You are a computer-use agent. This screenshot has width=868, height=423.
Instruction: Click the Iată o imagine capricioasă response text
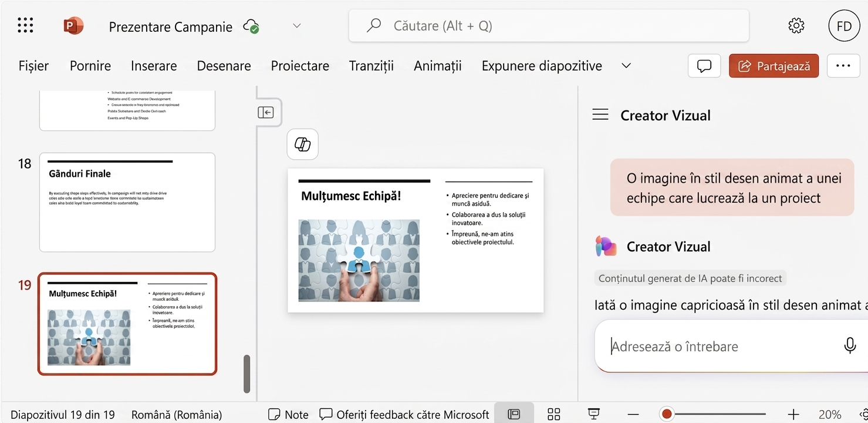click(731, 305)
